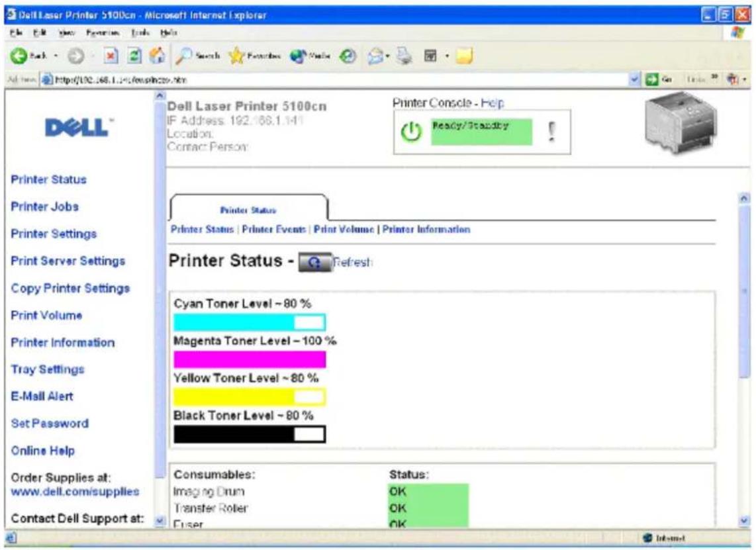756x550 pixels.
Task: Open E-Mail Alert link
Action: click(42, 396)
